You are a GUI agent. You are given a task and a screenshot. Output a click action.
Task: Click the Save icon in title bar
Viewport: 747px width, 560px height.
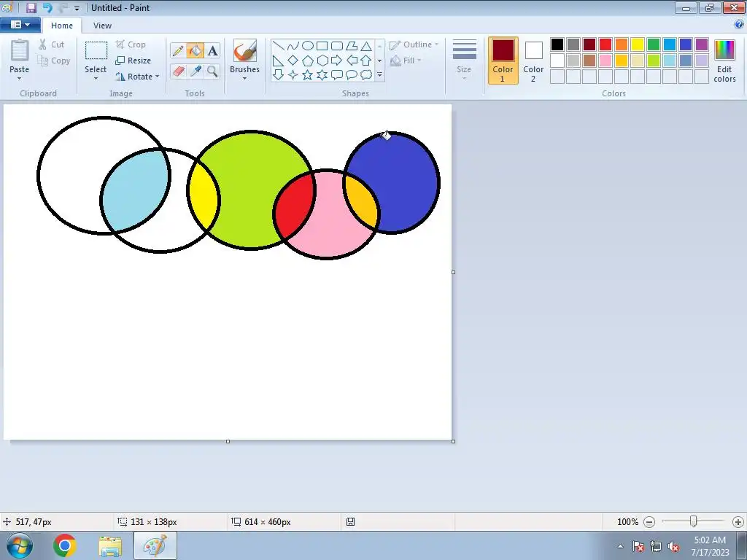[x=31, y=7]
